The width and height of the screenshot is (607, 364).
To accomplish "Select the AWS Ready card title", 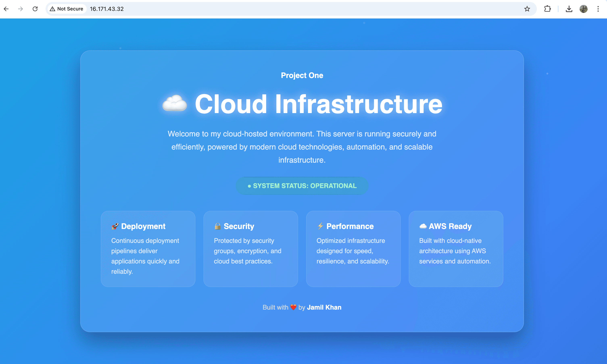I will pyautogui.click(x=450, y=226).
